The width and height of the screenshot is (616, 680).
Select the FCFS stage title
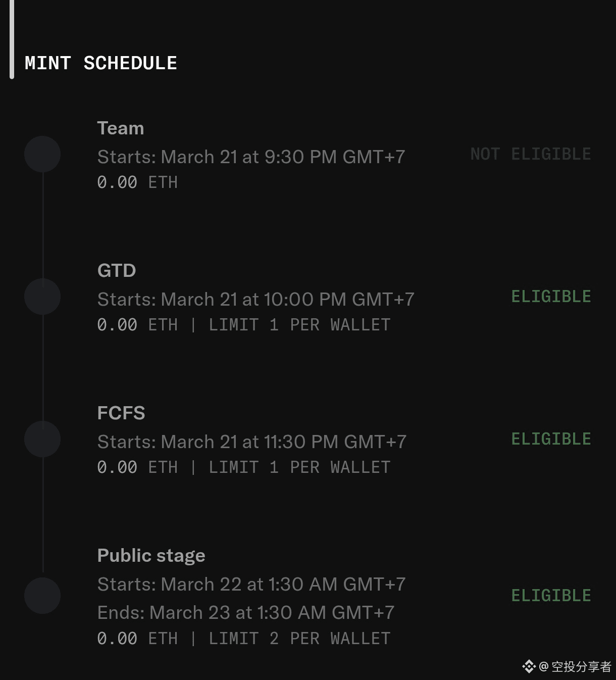coord(121,413)
